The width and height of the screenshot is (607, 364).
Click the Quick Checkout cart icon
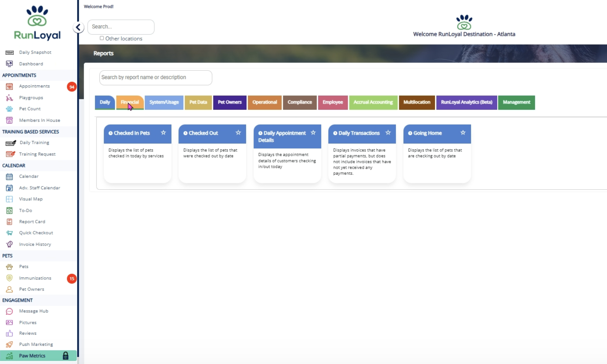[x=9, y=233]
